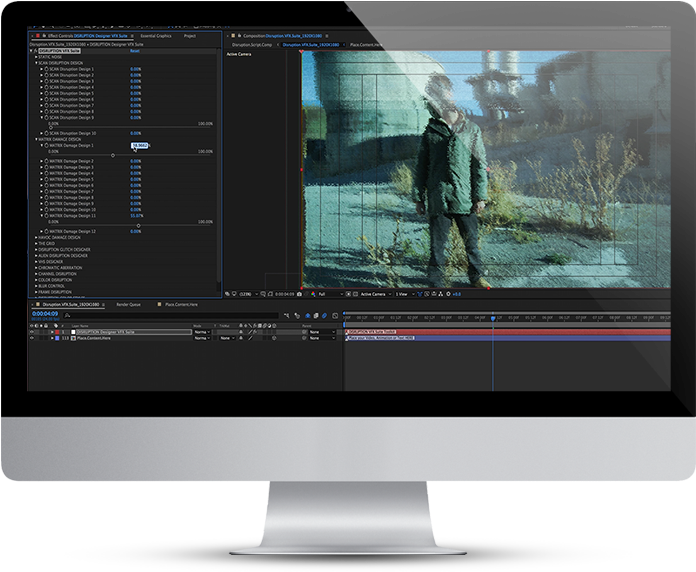
Task: Open the Active Camera view dropdown
Action: (x=374, y=294)
